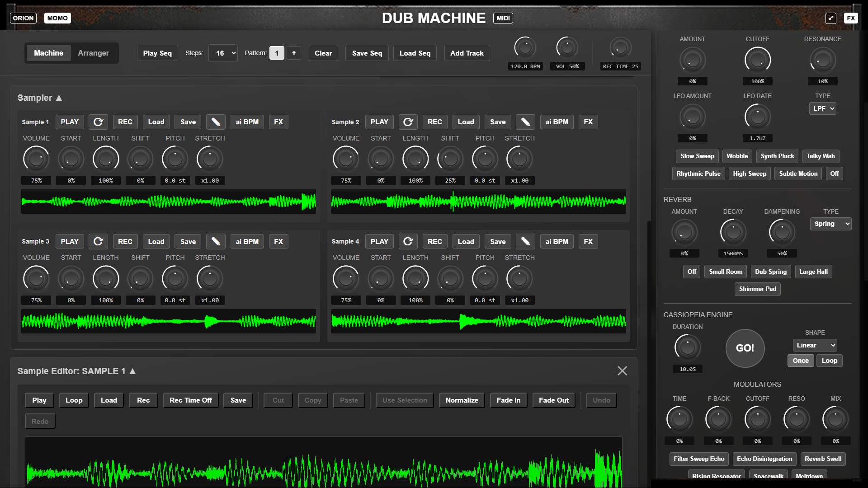
Task: Switch to the Machine tab
Action: 48,53
